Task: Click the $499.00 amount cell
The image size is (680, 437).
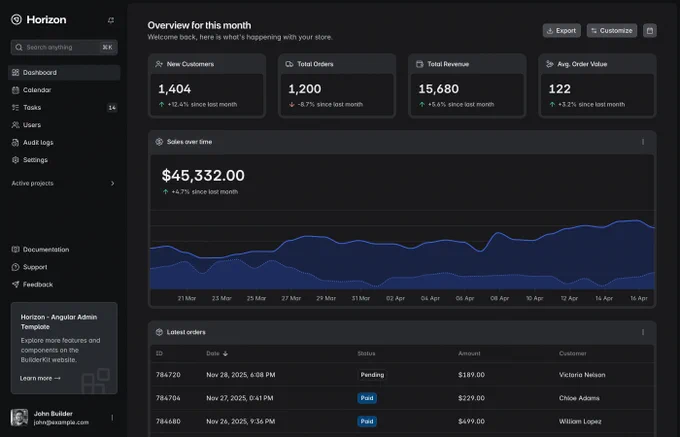Action: pos(471,421)
